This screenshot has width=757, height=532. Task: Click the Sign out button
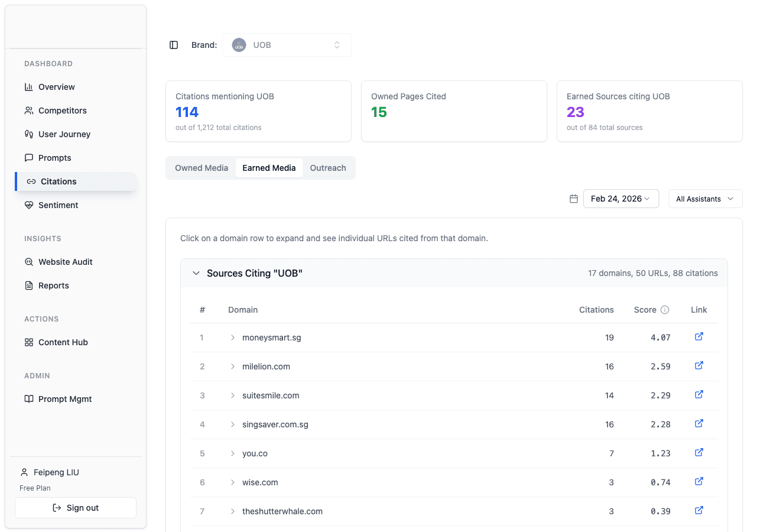click(76, 508)
